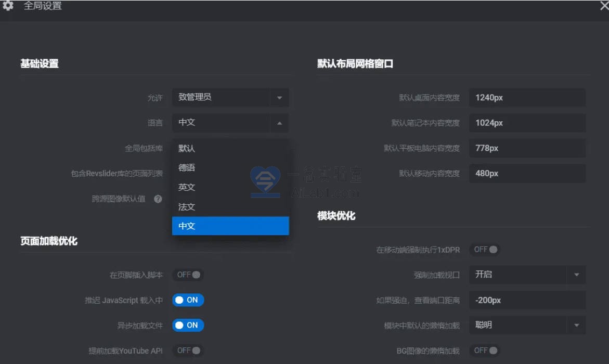Click the 默认布局网格窗口 section heading

tap(355, 64)
